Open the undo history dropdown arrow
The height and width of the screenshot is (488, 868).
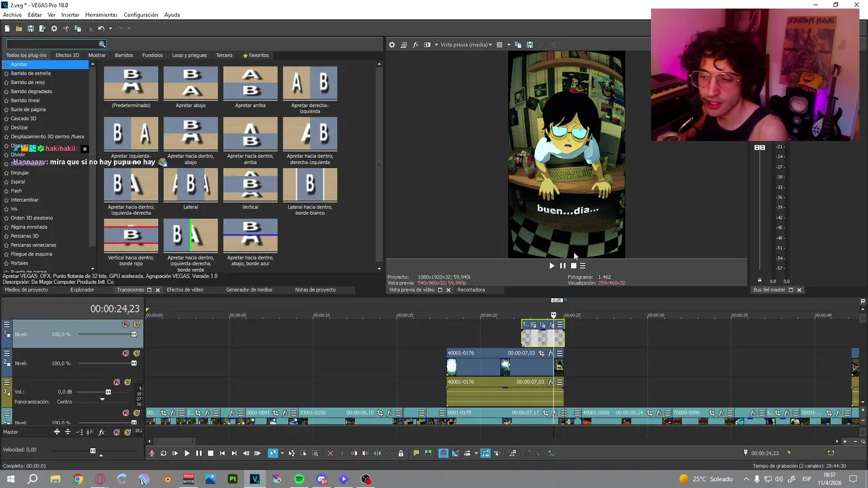[109, 28]
